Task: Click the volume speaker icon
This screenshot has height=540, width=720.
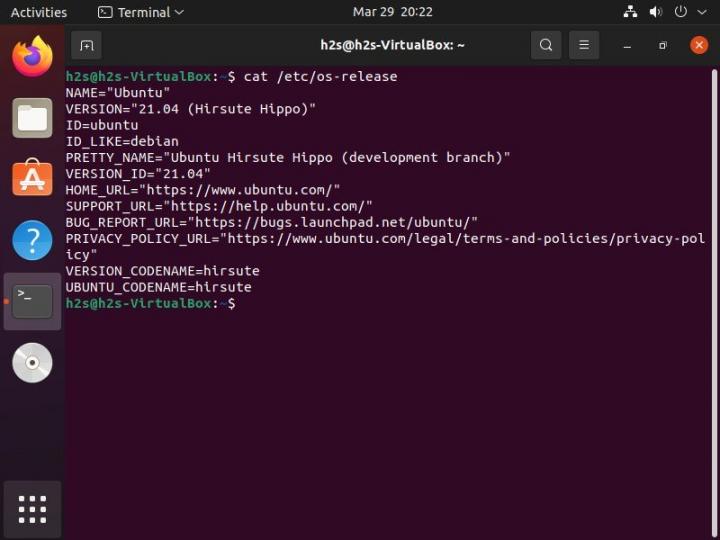Action: [656, 12]
